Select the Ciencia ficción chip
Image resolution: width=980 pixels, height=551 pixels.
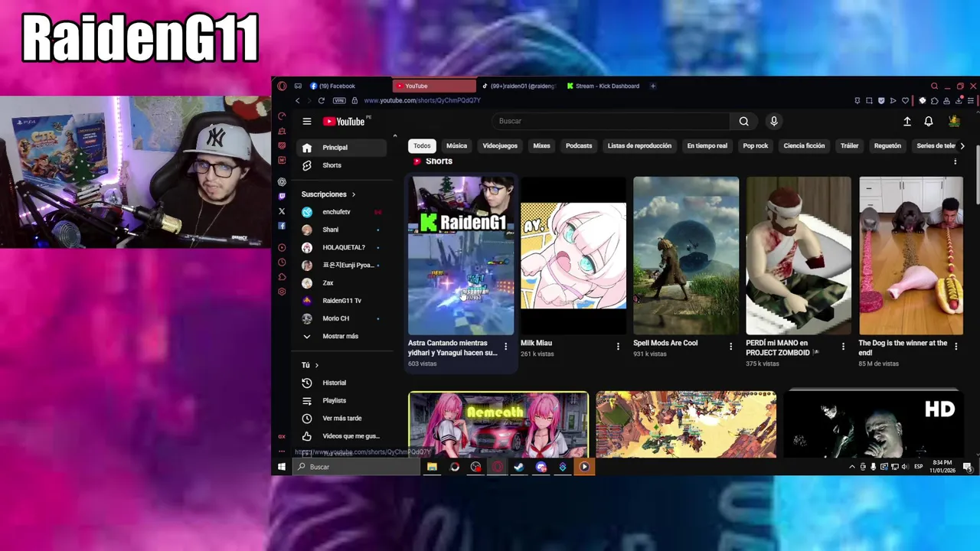804,145
